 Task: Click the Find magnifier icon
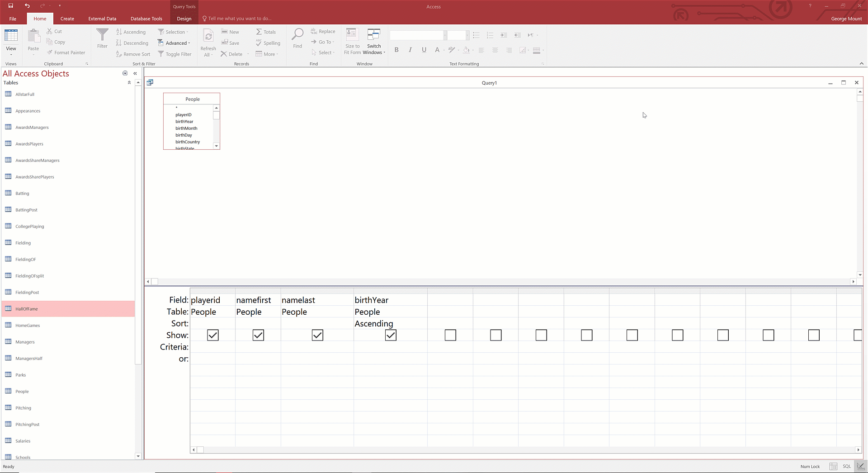click(x=297, y=35)
